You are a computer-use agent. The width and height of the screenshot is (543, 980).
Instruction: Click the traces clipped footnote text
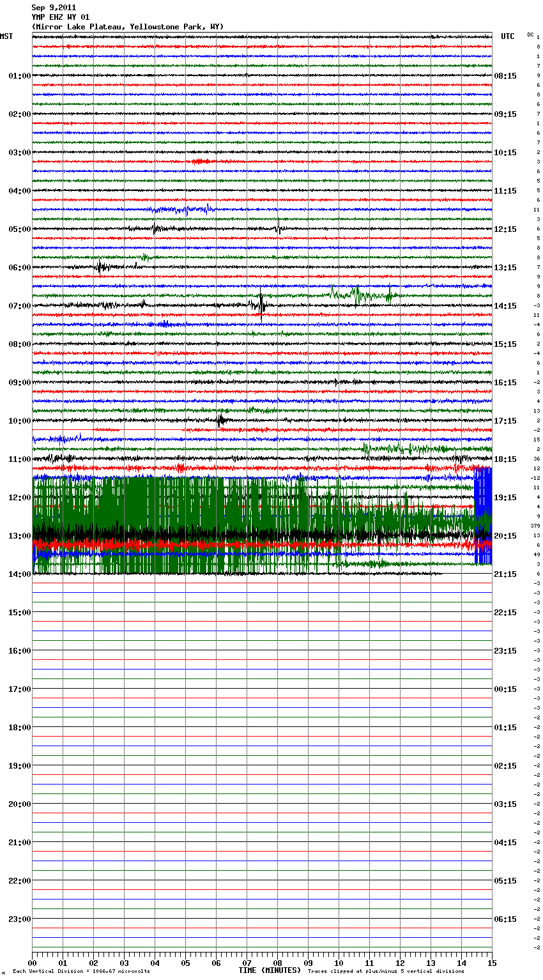386,972
